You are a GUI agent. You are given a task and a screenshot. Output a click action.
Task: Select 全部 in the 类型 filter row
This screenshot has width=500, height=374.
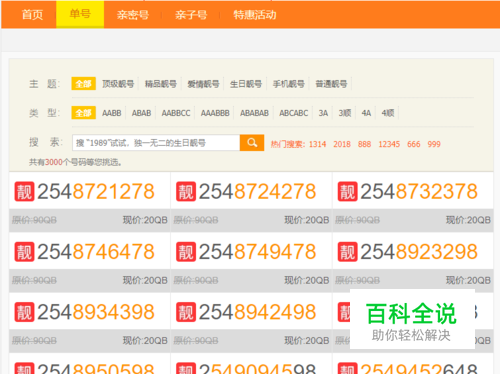pyautogui.click(x=84, y=113)
